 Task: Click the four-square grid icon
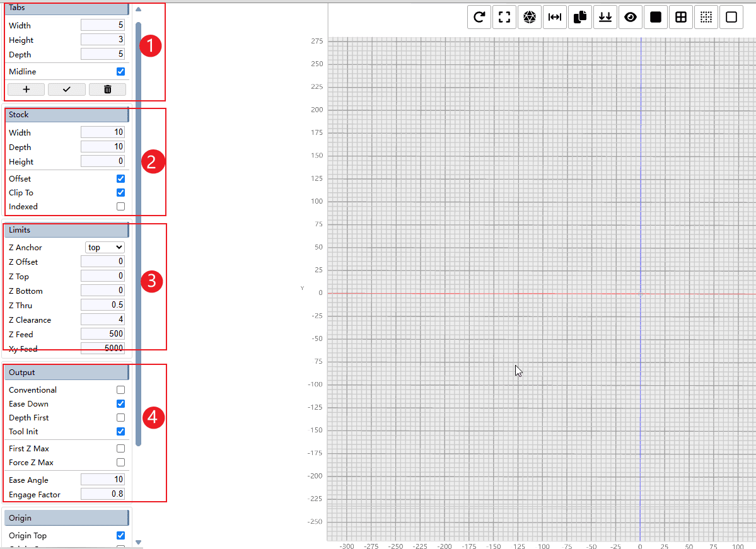pos(681,18)
